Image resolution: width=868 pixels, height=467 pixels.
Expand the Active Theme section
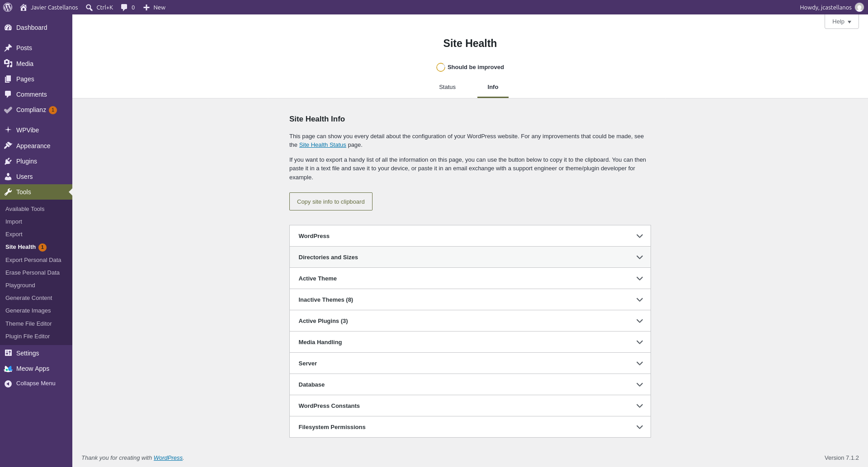tap(470, 278)
